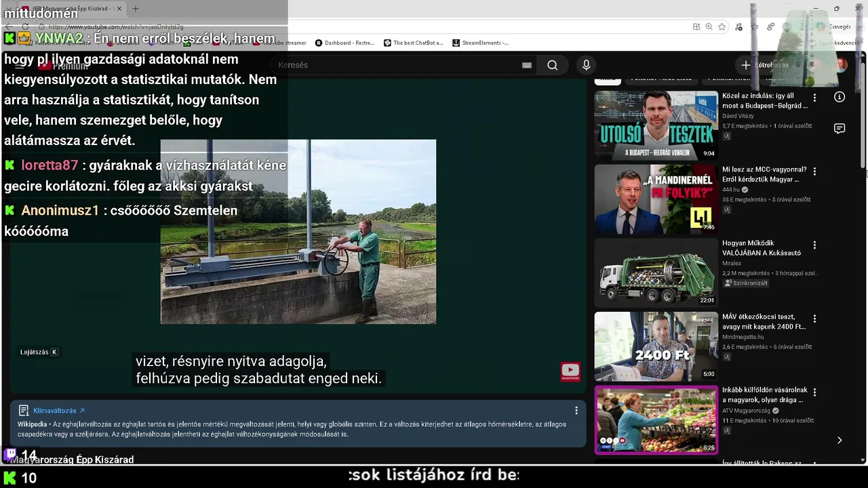Image resolution: width=868 pixels, height=488 pixels.
Task: Open video titled Mi lesz az MCC-vagyonnal
Action: point(765,174)
